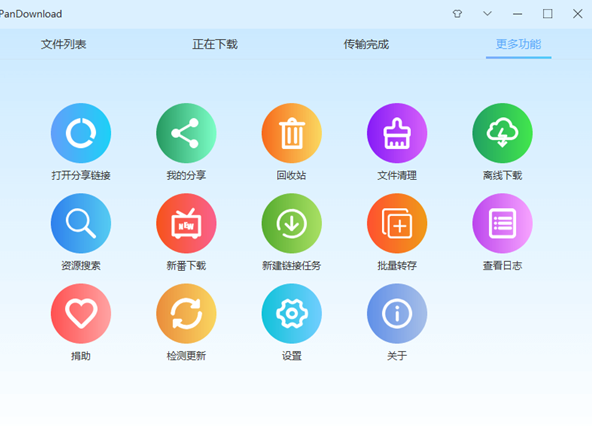592x426 pixels.
Task: Open 资源搜索 resource search magnifier icon
Action: point(81,224)
